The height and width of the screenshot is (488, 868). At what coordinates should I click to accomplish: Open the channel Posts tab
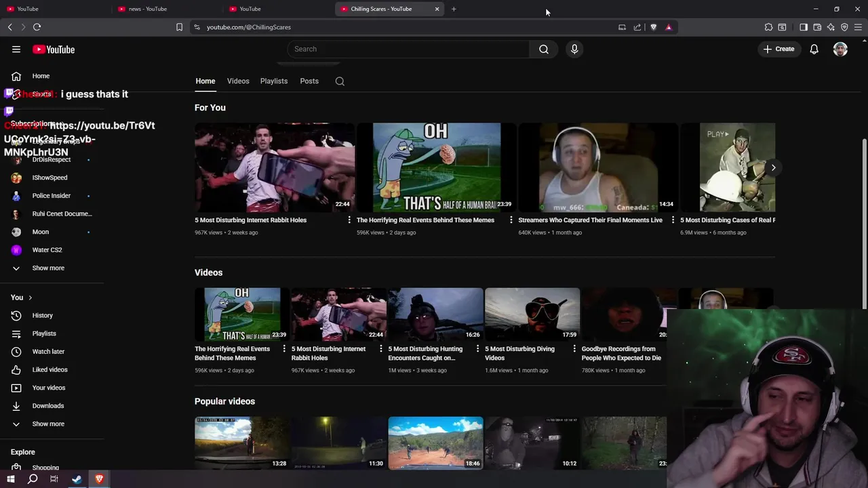(309, 81)
